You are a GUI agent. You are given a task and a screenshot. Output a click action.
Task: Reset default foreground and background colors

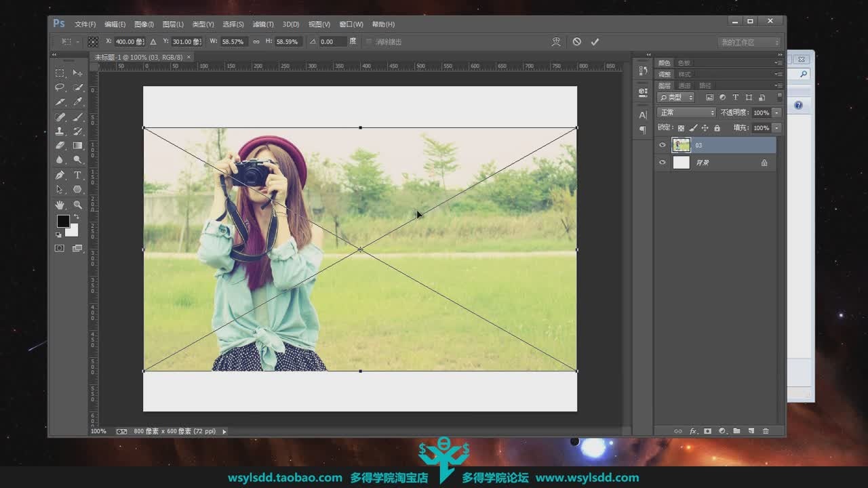(x=58, y=235)
